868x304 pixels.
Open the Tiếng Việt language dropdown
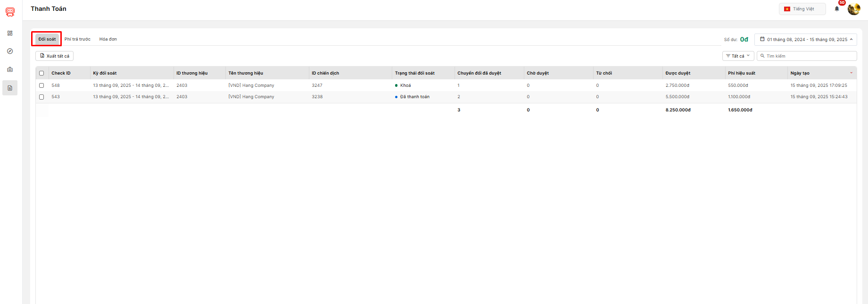[x=802, y=9]
